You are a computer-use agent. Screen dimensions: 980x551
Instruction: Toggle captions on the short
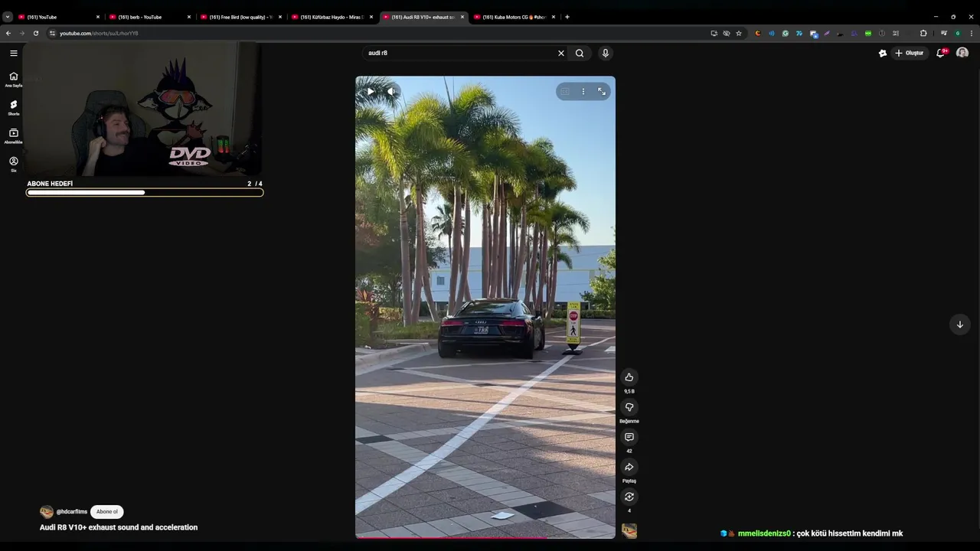click(565, 92)
